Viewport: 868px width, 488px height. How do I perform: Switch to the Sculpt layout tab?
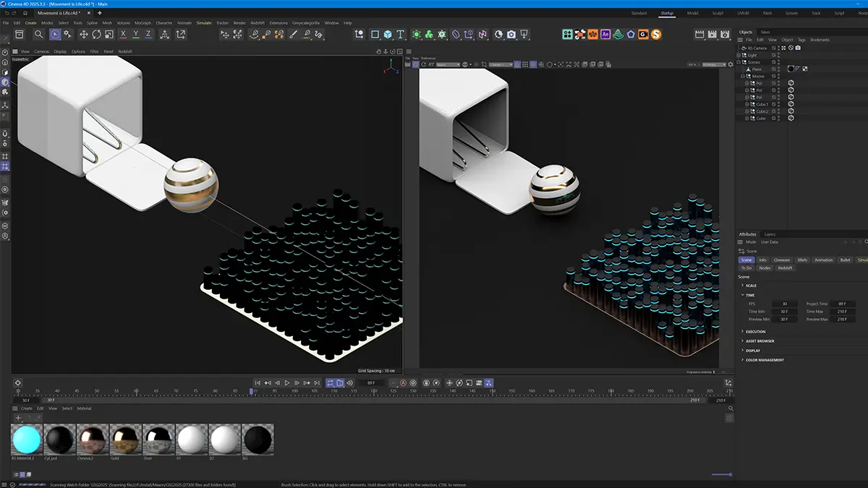pyautogui.click(x=718, y=13)
